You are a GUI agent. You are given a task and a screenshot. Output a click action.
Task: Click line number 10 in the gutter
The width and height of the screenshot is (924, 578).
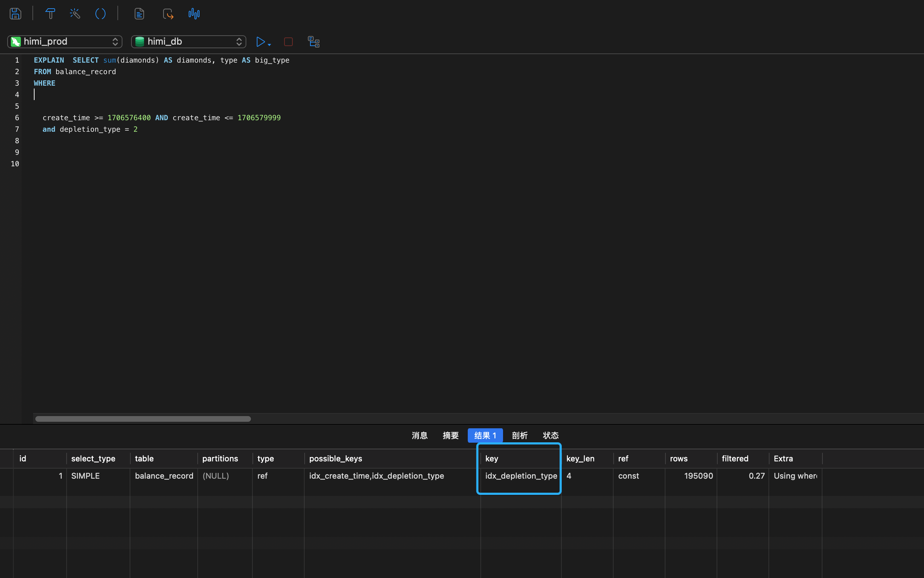click(15, 164)
